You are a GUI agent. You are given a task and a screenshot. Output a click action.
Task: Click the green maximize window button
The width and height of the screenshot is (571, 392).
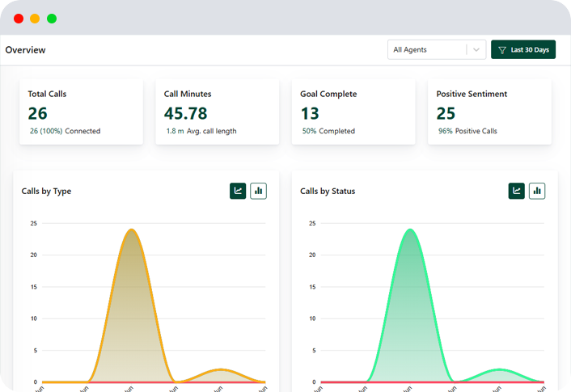pyautogui.click(x=52, y=18)
